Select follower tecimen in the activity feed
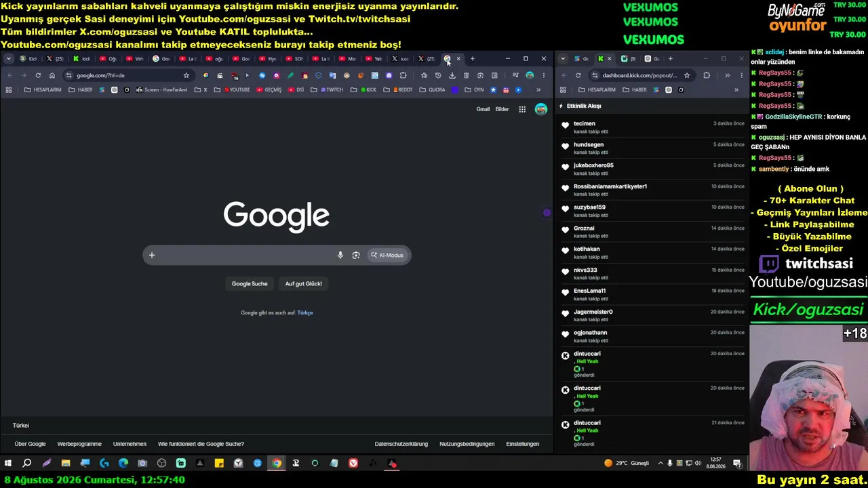868x488 pixels. coord(585,123)
